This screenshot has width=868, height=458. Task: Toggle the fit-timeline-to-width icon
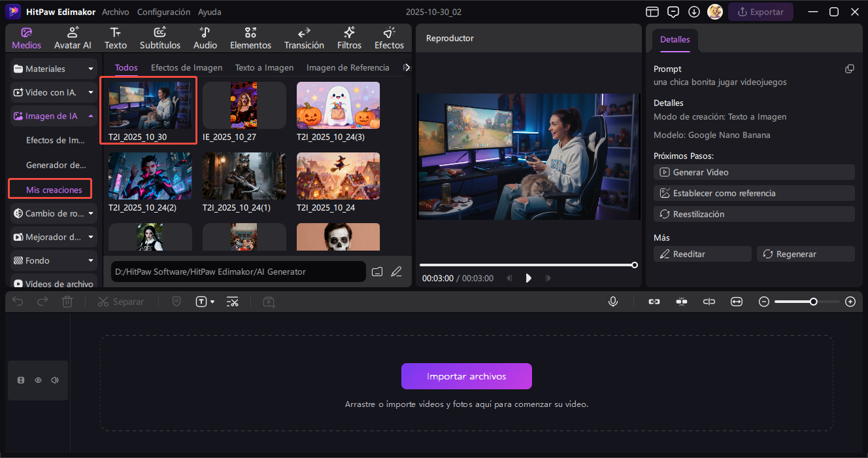pos(737,302)
